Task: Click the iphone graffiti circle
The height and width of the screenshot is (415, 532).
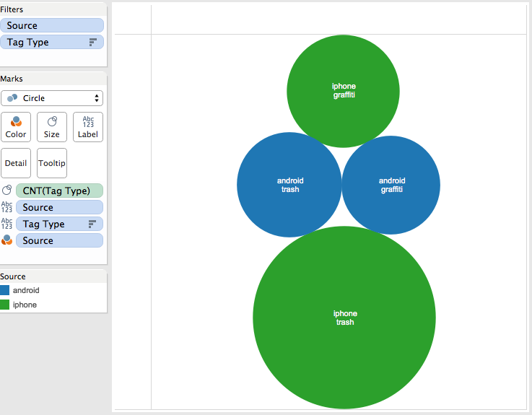Action: [343, 91]
